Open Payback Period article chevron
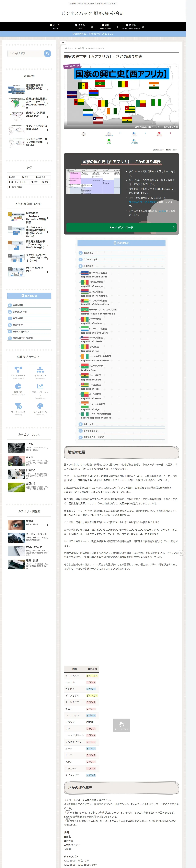This screenshot has width=196, height=868. tap(48, 218)
